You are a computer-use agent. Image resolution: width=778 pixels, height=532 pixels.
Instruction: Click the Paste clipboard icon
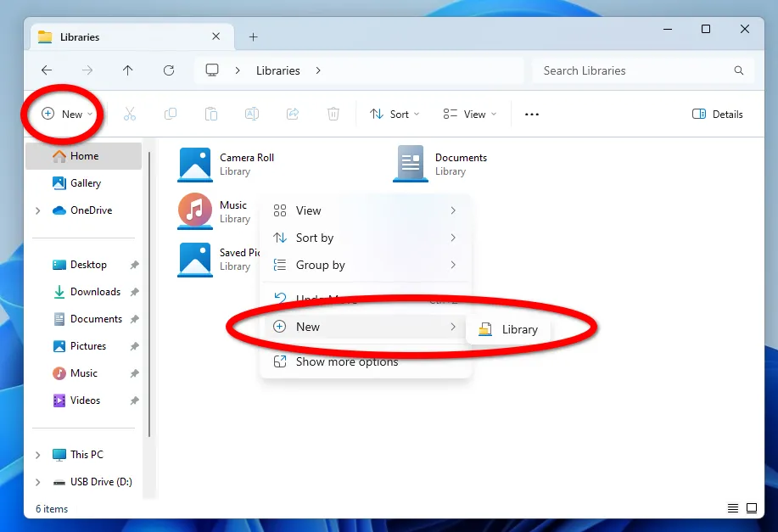(211, 114)
